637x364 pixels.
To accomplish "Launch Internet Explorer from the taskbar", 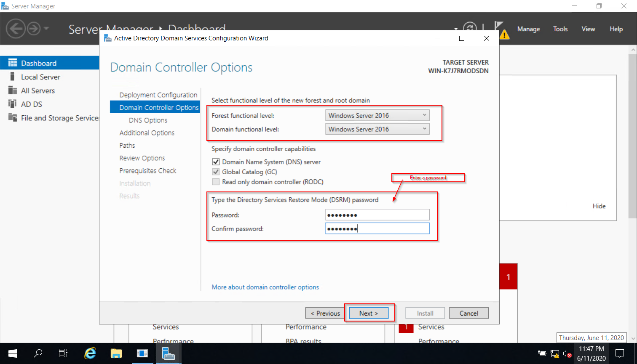I will (89, 353).
